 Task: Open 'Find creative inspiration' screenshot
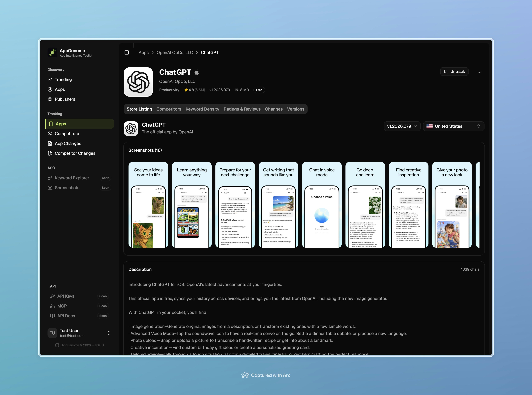(409, 205)
